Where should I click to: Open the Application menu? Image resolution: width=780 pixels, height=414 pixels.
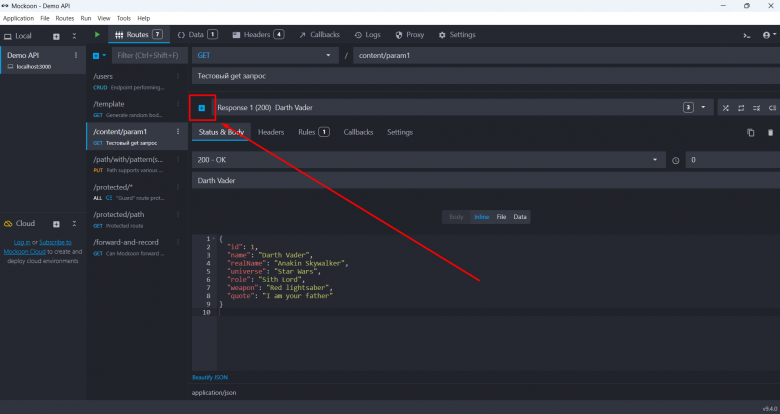(x=18, y=18)
